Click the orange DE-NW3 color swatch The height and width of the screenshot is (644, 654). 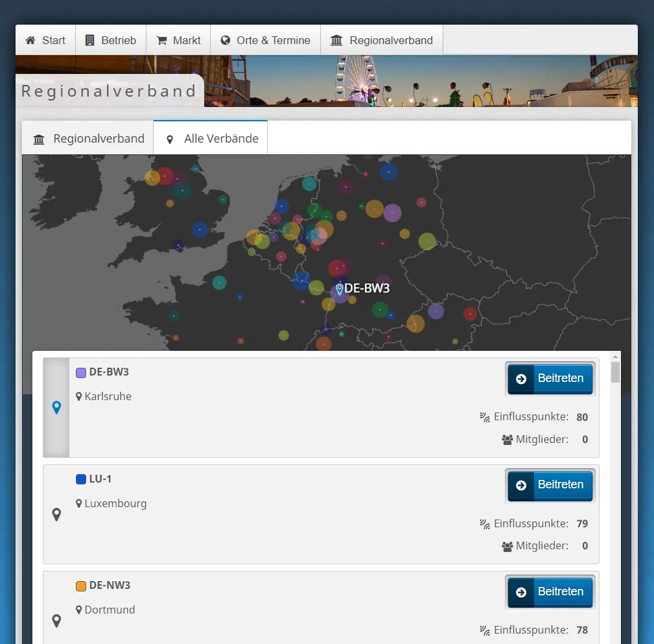tap(81, 586)
